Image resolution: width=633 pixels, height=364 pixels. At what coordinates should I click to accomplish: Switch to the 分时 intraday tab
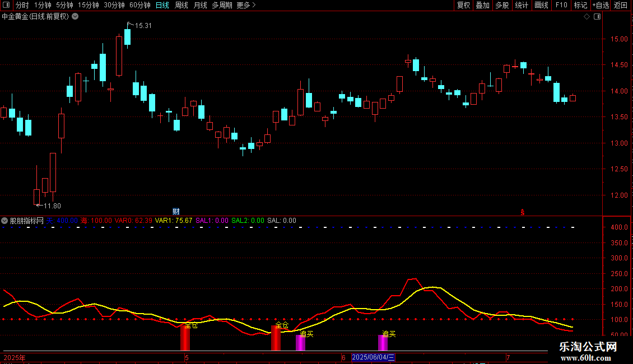(22, 5)
